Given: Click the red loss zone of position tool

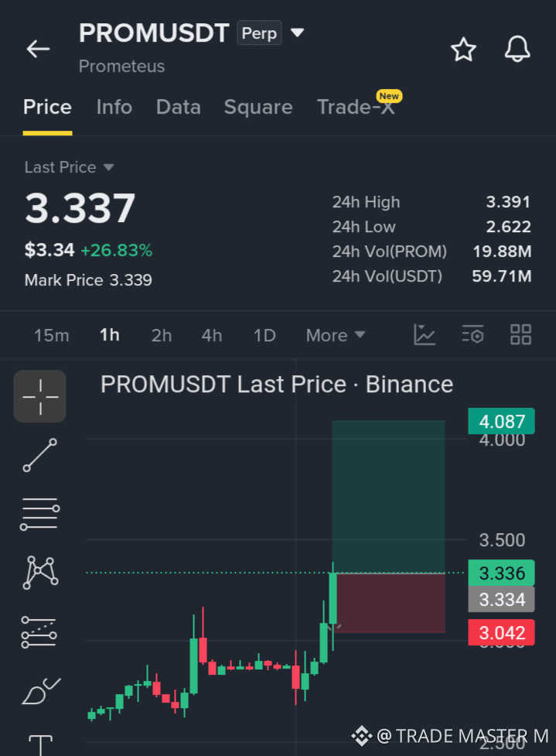Looking at the screenshot, I should (x=391, y=603).
